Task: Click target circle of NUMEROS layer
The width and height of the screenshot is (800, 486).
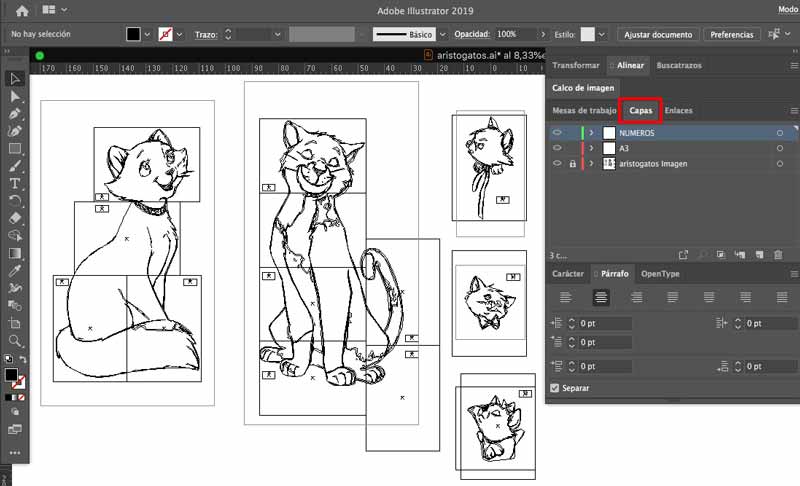Action: pos(780,133)
